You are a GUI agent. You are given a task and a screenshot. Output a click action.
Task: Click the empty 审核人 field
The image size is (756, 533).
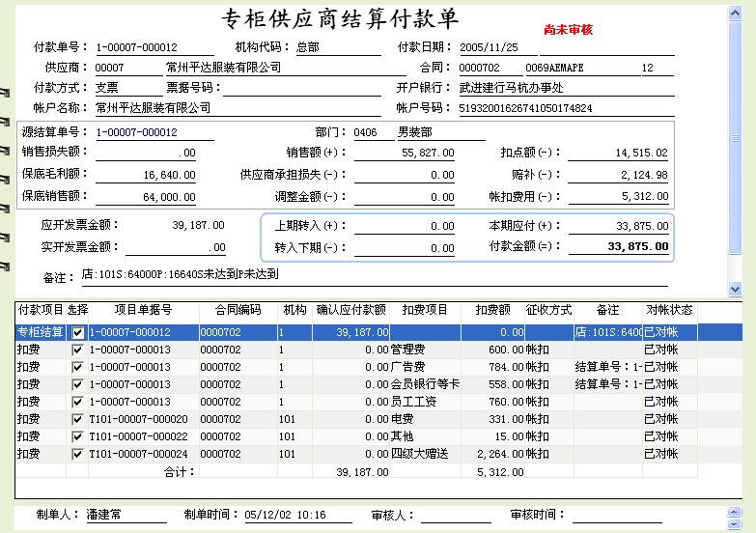456,515
